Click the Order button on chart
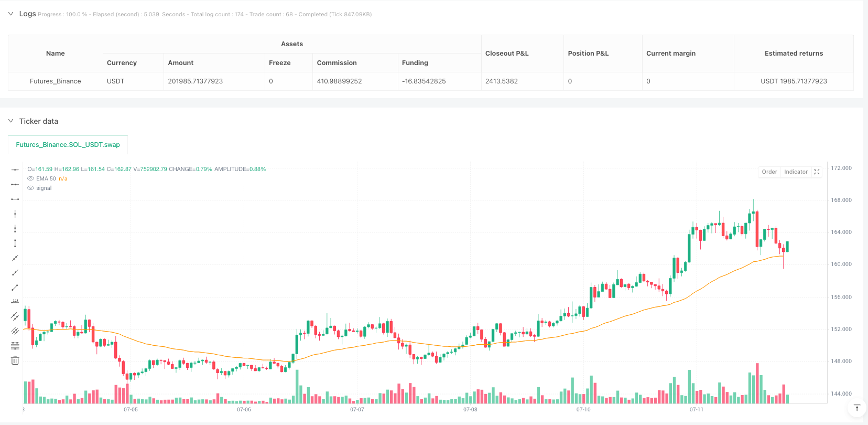Image resolution: width=868 pixels, height=425 pixels. point(769,172)
